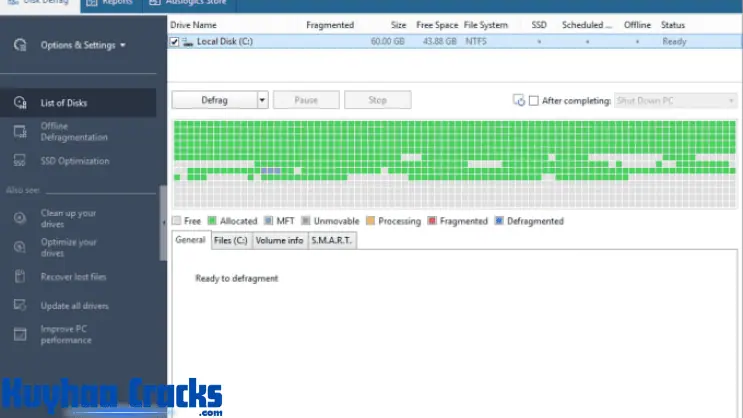Switch to the Volume info tab

point(279,240)
